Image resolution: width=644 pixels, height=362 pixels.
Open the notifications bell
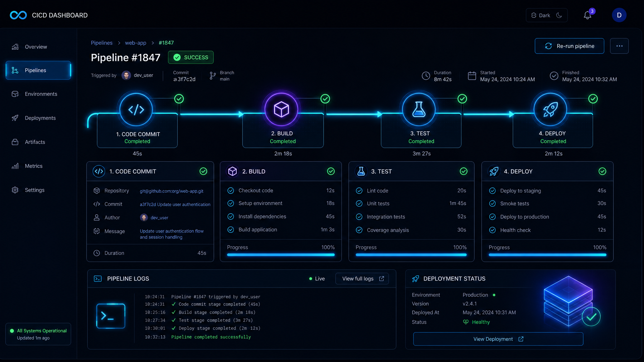click(587, 15)
